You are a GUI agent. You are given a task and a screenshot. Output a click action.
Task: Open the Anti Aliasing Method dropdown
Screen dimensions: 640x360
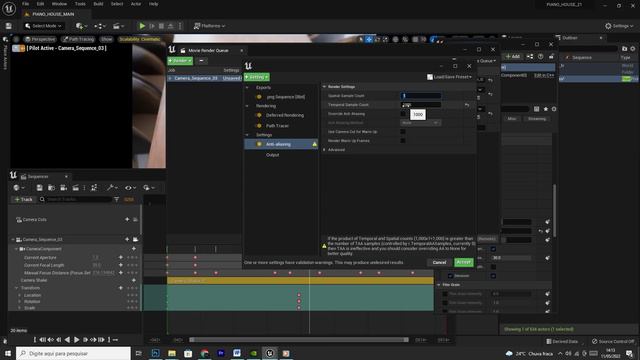point(420,122)
